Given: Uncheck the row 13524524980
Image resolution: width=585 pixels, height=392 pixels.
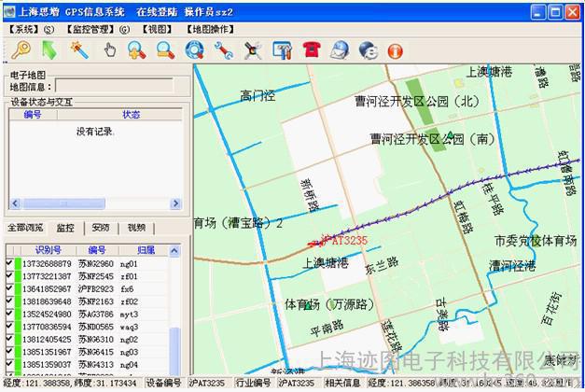Looking at the screenshot, I should coord(9,314).
